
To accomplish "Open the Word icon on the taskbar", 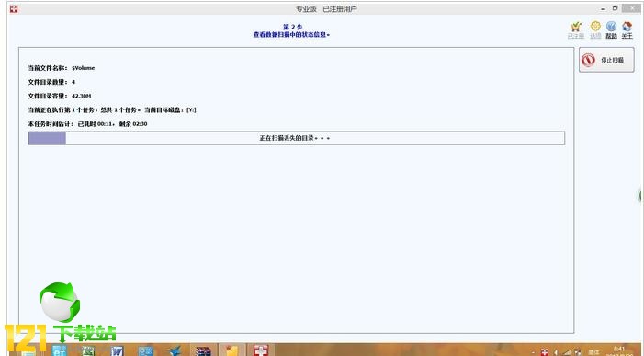I will coord(118,350).
